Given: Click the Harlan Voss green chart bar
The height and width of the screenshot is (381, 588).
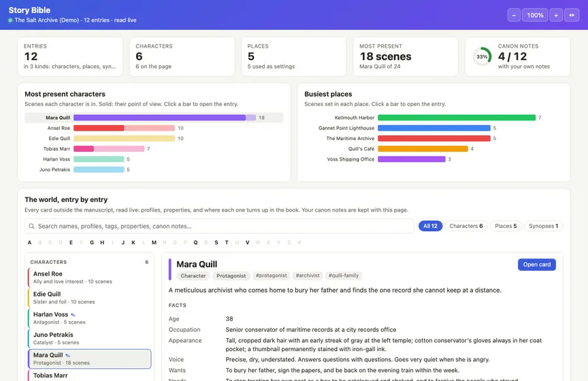Looking at the screenshot, I should (x=99, y=159).
